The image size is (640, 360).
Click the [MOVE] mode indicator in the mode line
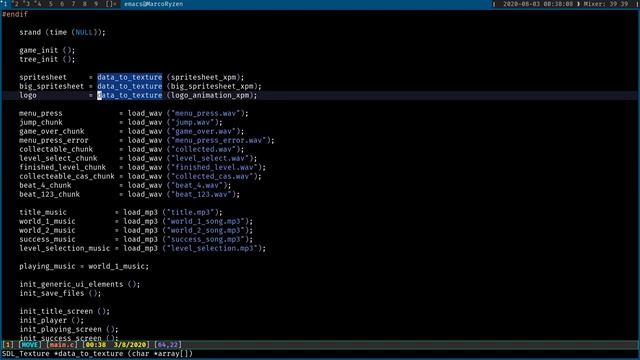[30, 345]
